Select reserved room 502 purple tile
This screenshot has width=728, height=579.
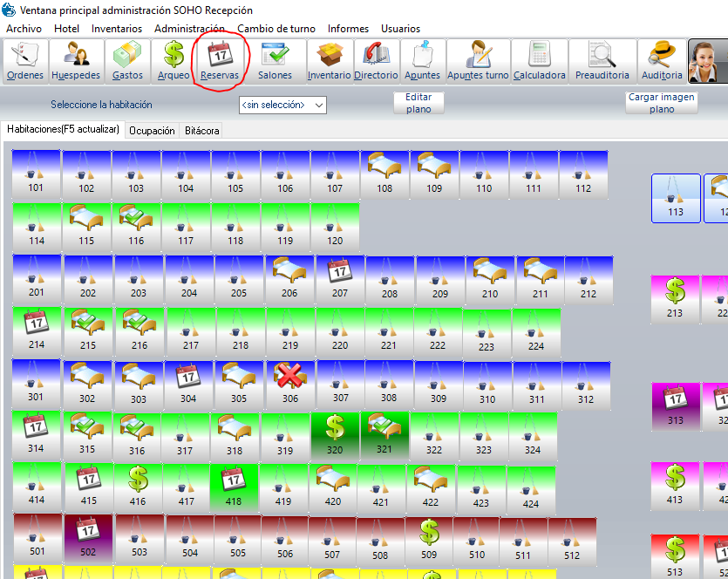coord(88,537)
